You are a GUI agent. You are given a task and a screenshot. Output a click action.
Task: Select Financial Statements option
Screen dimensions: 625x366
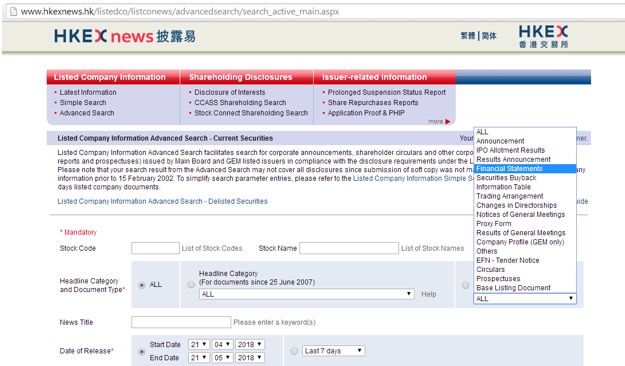click(x=525, y=169)
